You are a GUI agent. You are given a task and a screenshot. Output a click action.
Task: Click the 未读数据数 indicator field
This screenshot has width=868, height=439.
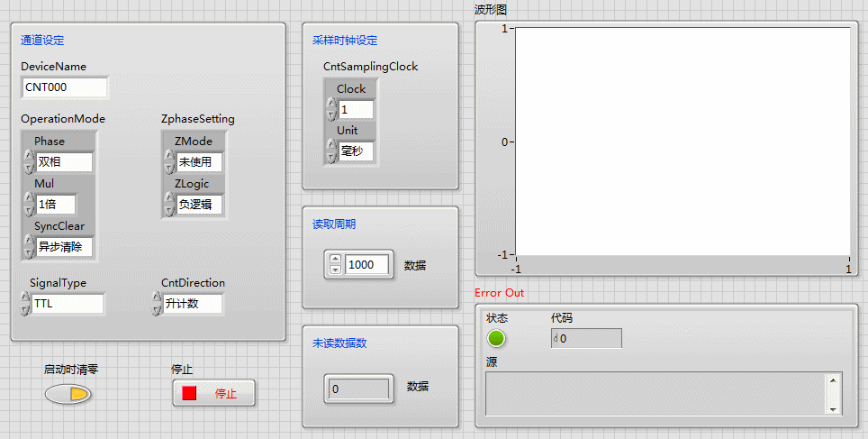[358, 389]
